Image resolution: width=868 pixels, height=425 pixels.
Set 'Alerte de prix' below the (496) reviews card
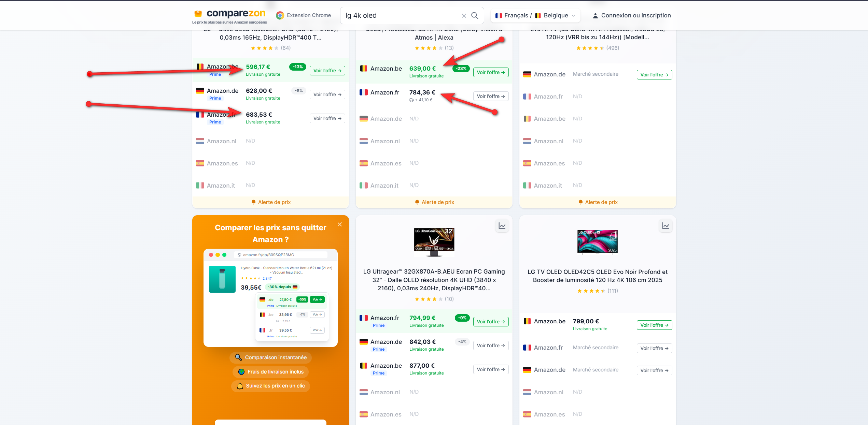pyautogui.click(x=598, y=202)
